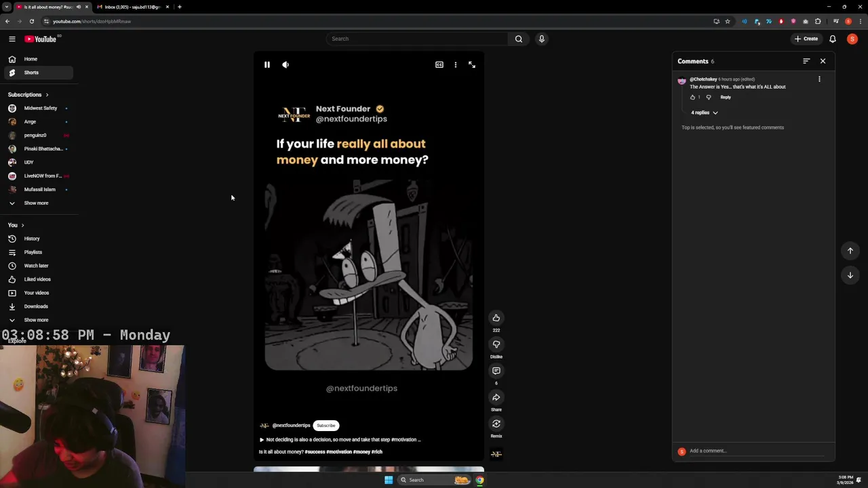Click the YouTube search box
Viewport: 868px width, 488px height.
tap(417, 39)
